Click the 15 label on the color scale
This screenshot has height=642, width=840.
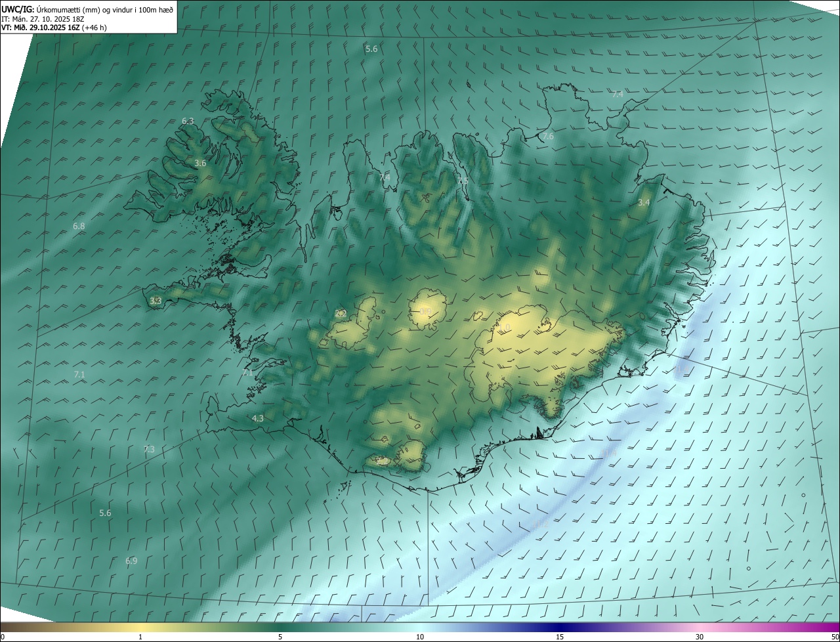coord(560,637)
